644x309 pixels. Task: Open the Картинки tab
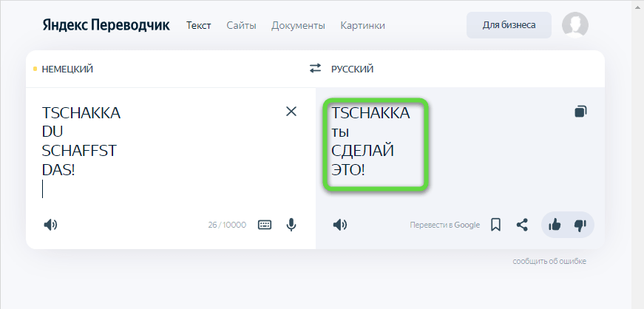(x=362, y=25)
